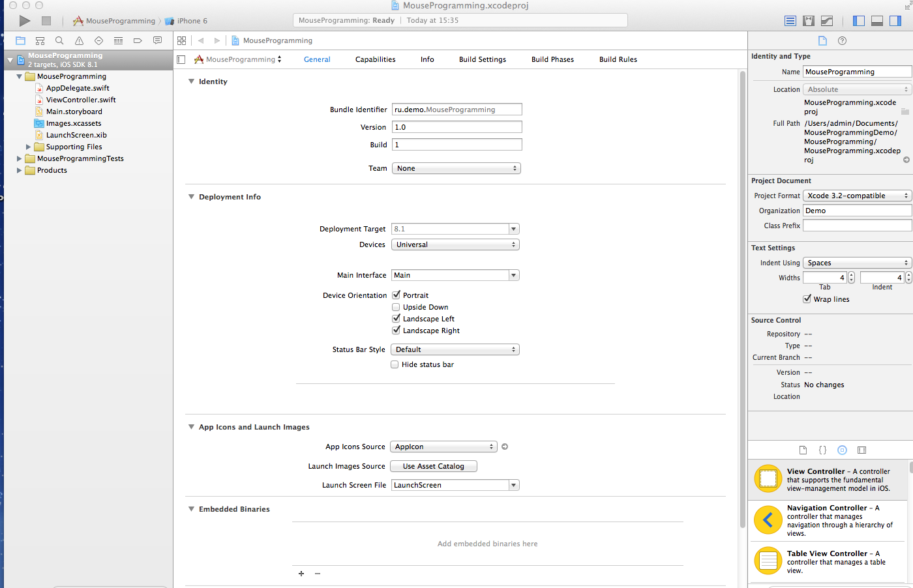Screen dimensions: 913x588
Task: Toggle the Debug area pane
Action: [x=877, y=21]
